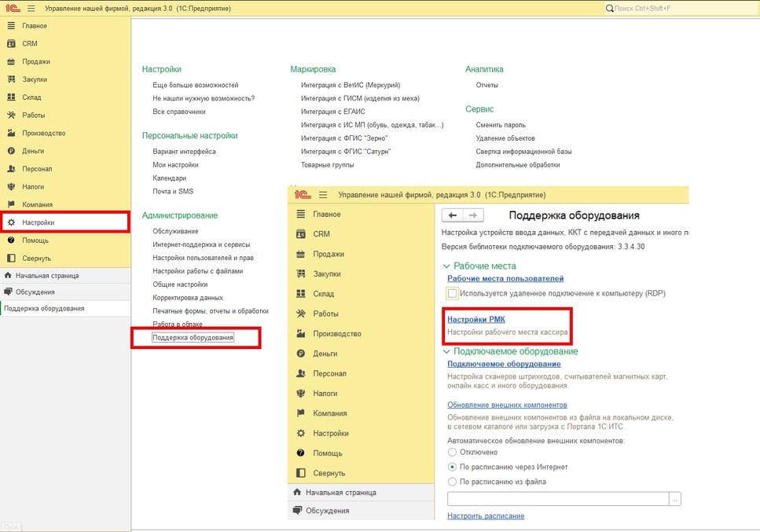
Task: Click the search magnifier icon in the title bar
Action: point(609,8)
